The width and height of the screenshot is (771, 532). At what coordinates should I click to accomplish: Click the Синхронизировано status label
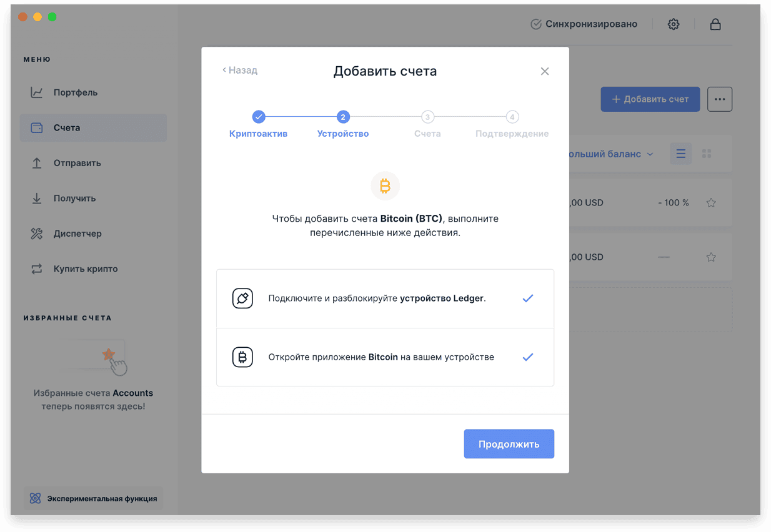click(x=591, y=24)
